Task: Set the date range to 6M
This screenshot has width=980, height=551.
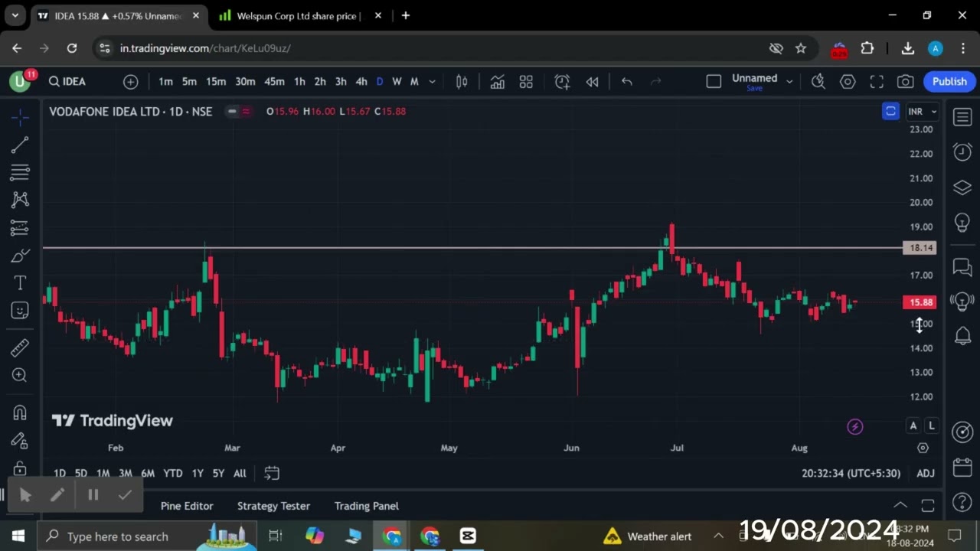Action: coord(148,473)
